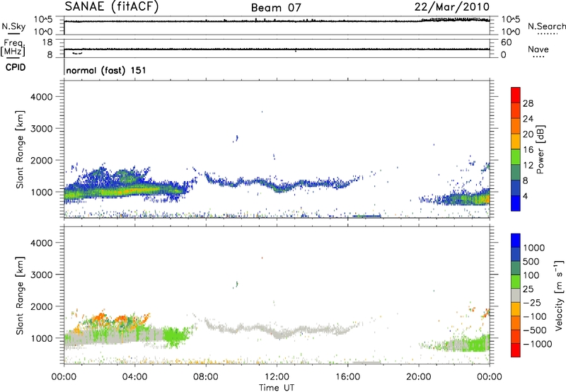The image size is (566, 392).
Task: Click the "24" label on the Power scale
Action: pos(528,119)
